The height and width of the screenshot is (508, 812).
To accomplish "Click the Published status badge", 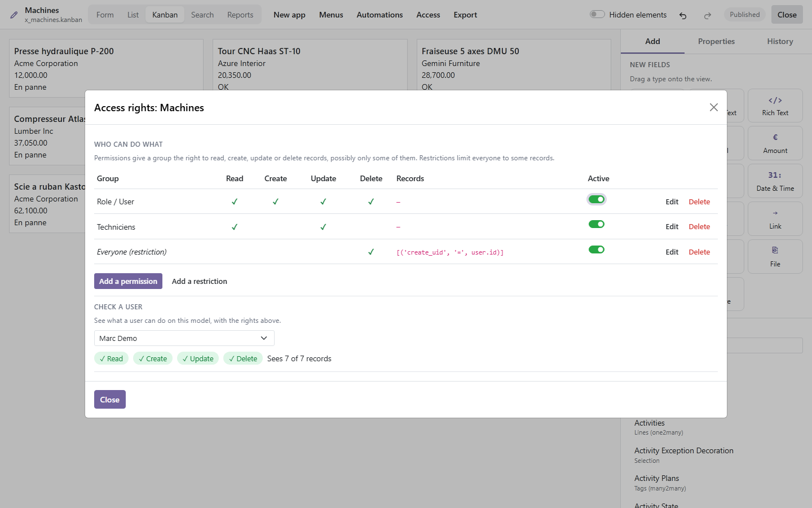I will [x=744, y=15].
